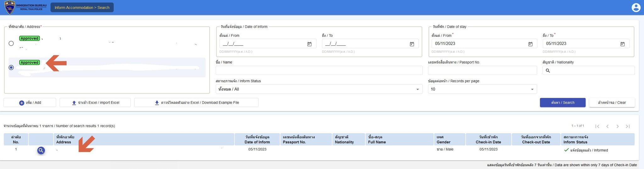Expand the Inform Status dropdown
Image resolution: width=644 pixels, height=169 pixels.
[319, 89]
